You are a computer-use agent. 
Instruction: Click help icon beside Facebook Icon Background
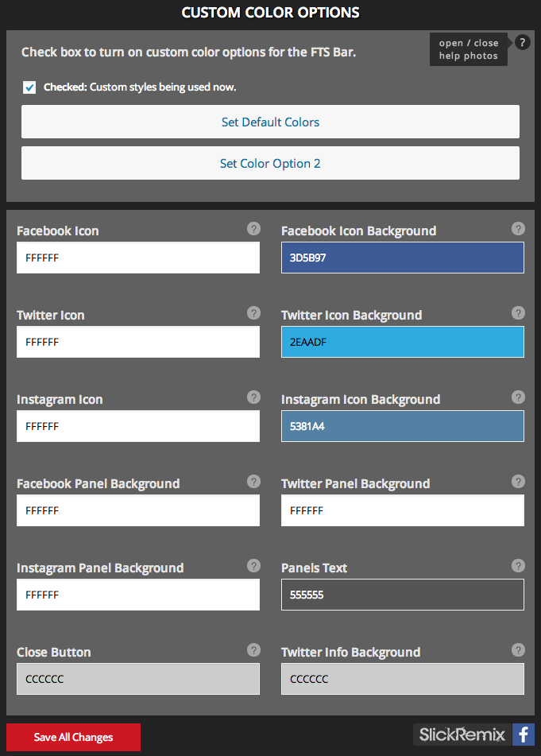point(518,228)
